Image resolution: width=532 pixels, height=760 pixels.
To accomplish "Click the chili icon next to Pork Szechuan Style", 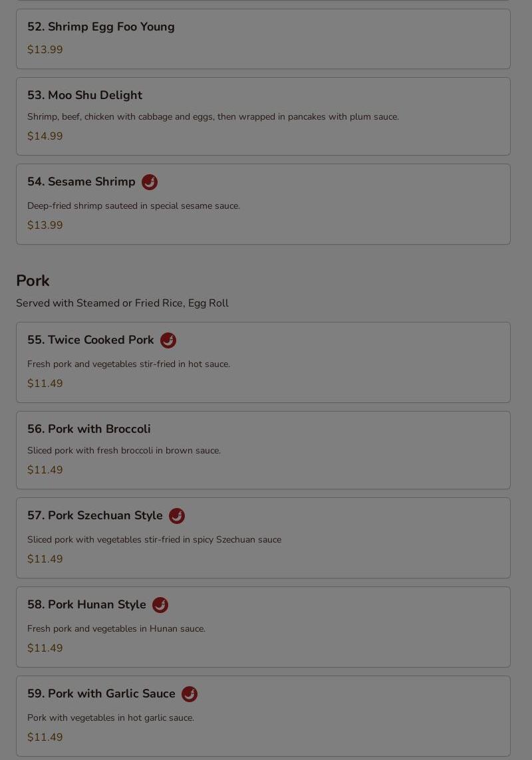I will 177,516.
